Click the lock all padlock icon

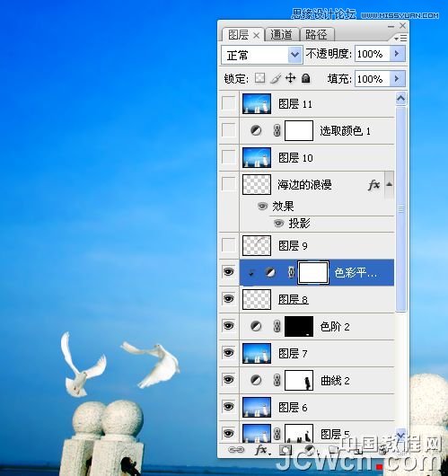click(x=305, y=78)
